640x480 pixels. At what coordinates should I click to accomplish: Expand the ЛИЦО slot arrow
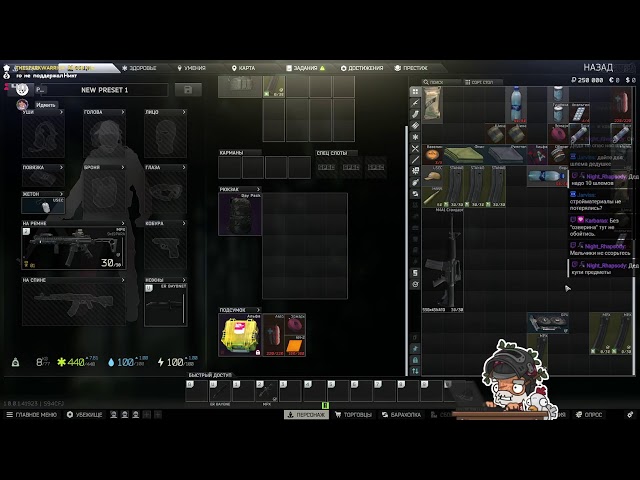click(x=184, y=112)
